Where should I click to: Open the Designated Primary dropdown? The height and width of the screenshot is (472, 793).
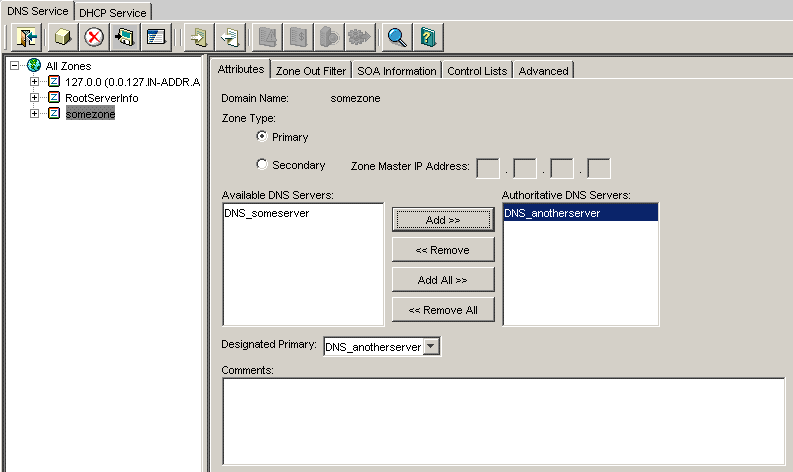pos(431,347)
